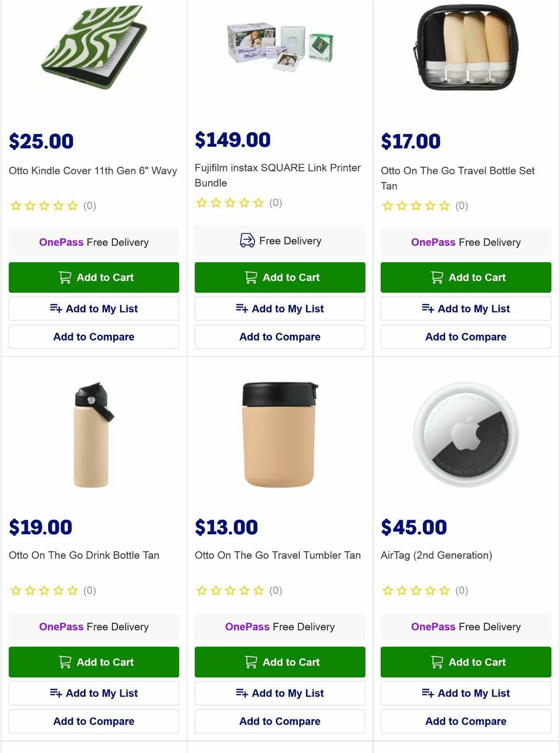
Task: Click Add to Compare under Travel Bottle Set Tan
Action: (465, 336)
